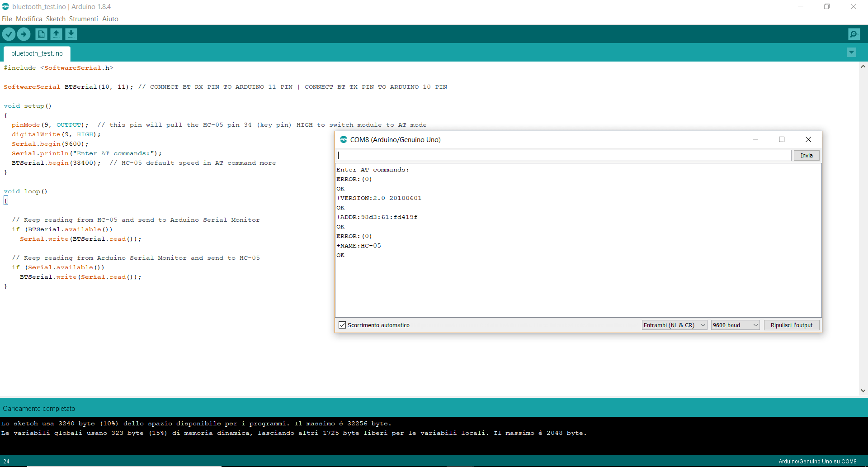Screen dimensions: 868x467
Task: Click the pinMode(9, OUTPUT) code line
Action: (219, 125)
